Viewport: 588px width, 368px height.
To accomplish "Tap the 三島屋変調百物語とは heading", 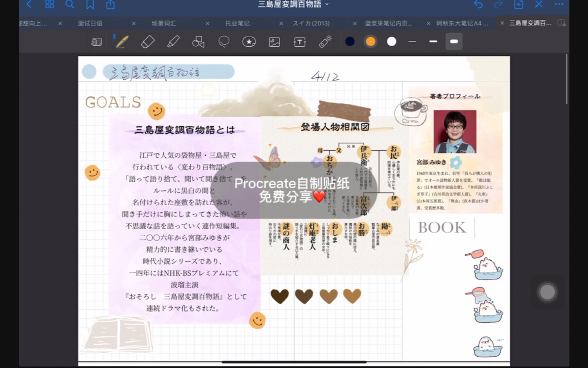I will coord(184,130).
